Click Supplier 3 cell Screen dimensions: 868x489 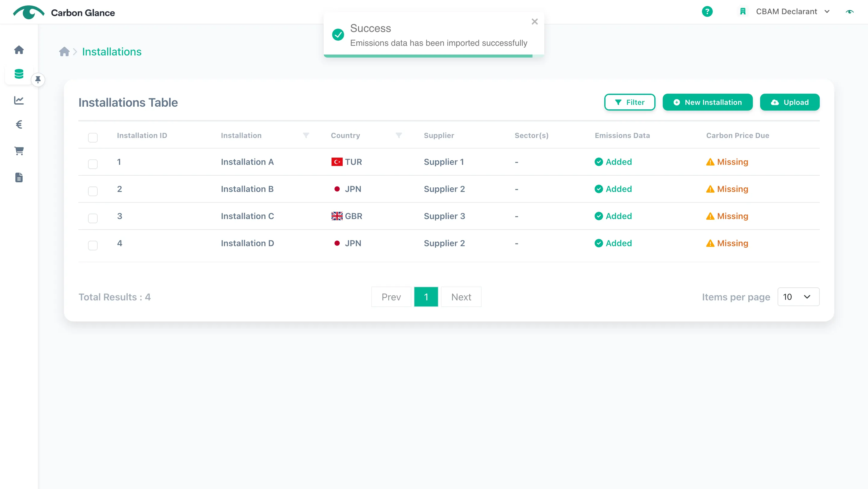coord(444,216)
